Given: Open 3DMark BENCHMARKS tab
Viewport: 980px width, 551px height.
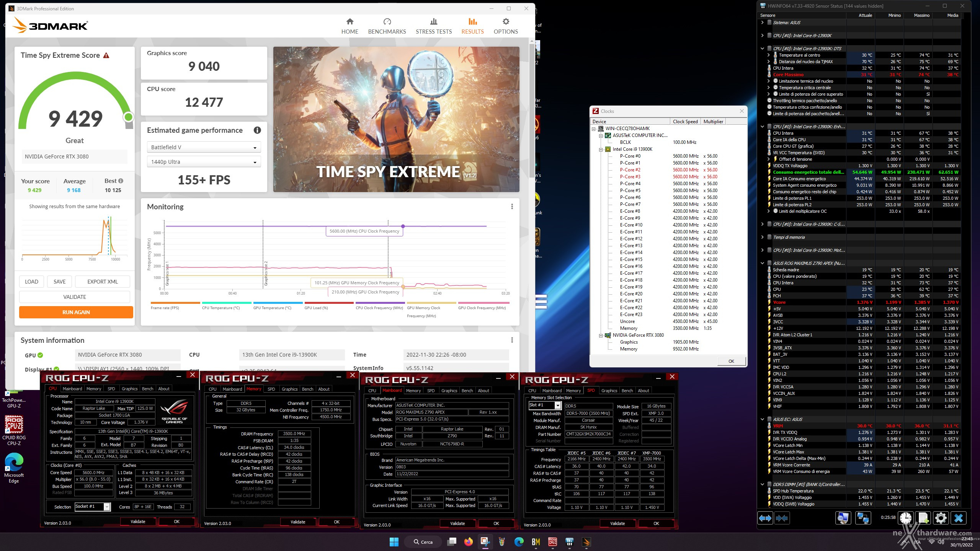Looking at the screenshot, I should click(x=387, y=26).
